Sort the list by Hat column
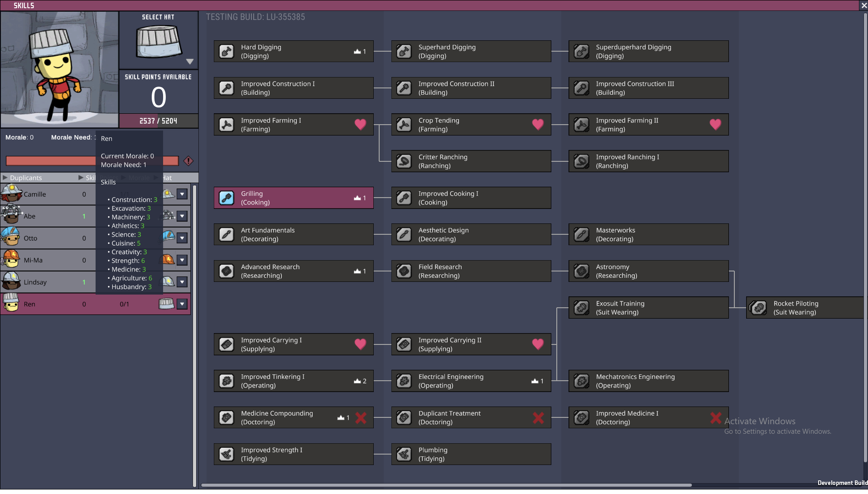Viewport: 868px width, 494px height. pos(168,178)
